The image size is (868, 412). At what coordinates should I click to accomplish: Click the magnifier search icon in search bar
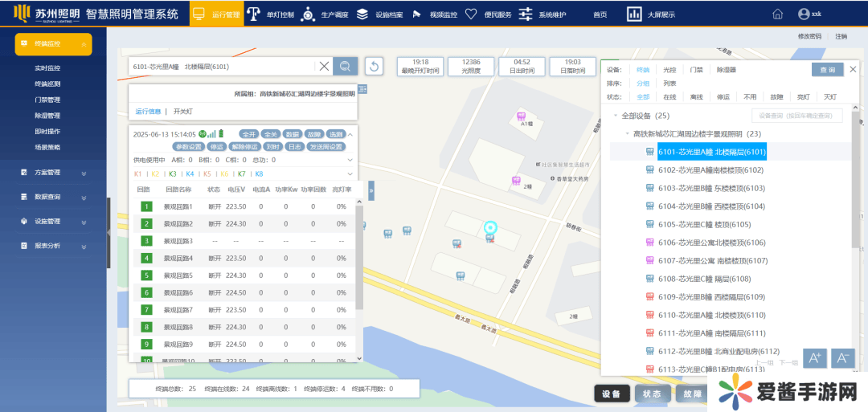tap(346, 67)
